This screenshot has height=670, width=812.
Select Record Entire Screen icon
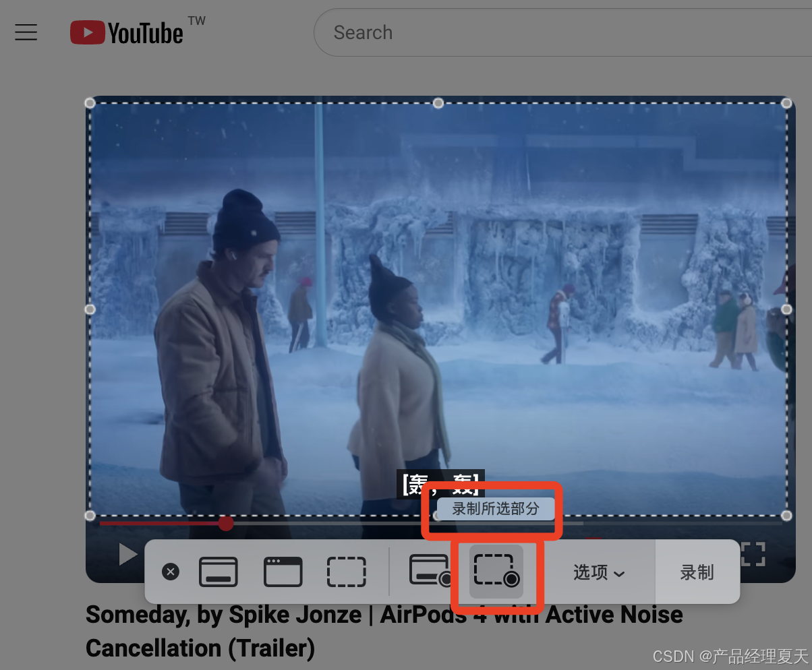pyautogui.click(x=430, y=570)
